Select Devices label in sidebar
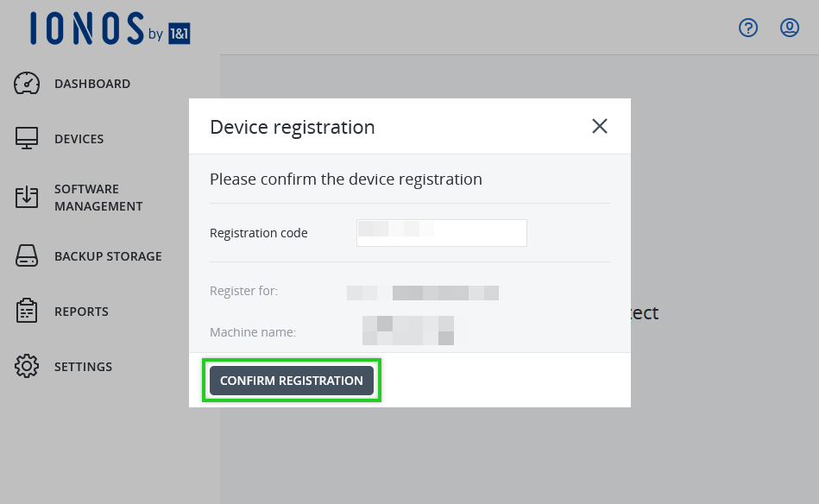 click(x=79, y=139)
